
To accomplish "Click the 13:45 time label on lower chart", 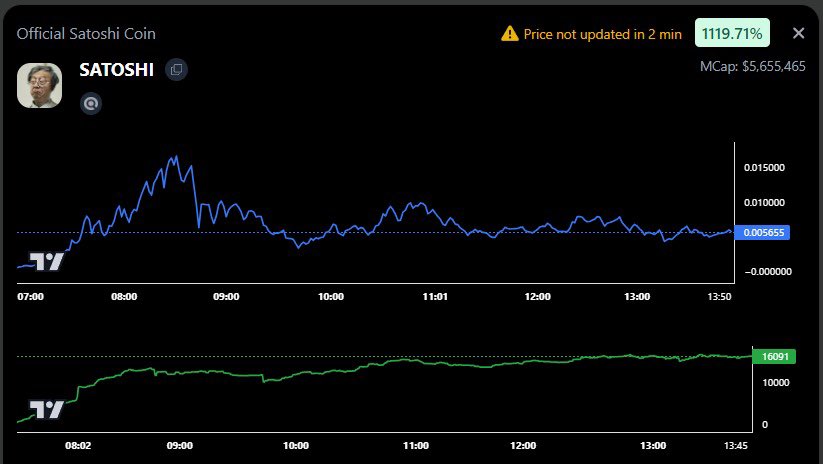I will tap(735, 446).
